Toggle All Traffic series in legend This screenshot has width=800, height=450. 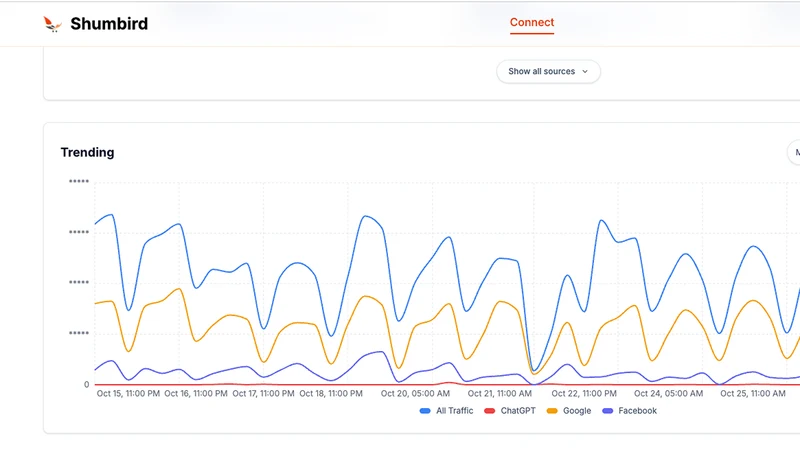(x=446, y=411)
